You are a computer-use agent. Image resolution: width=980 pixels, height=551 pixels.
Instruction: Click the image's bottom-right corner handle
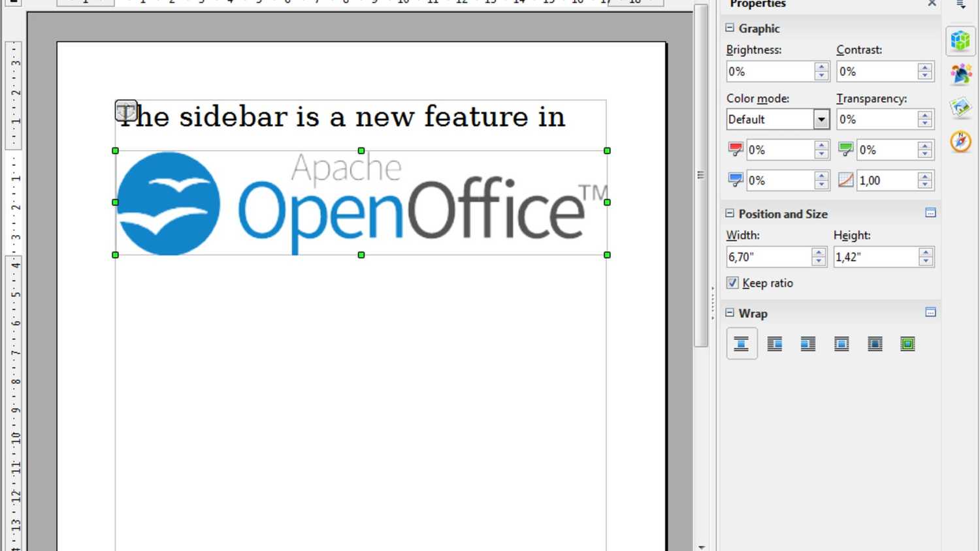(x=608, y=255)
